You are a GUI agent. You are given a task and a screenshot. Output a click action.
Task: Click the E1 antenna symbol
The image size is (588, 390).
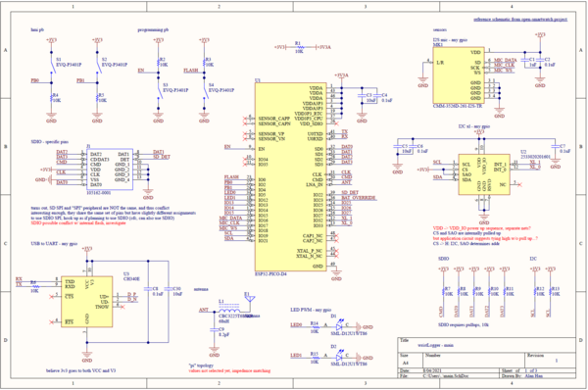(250, 300)
